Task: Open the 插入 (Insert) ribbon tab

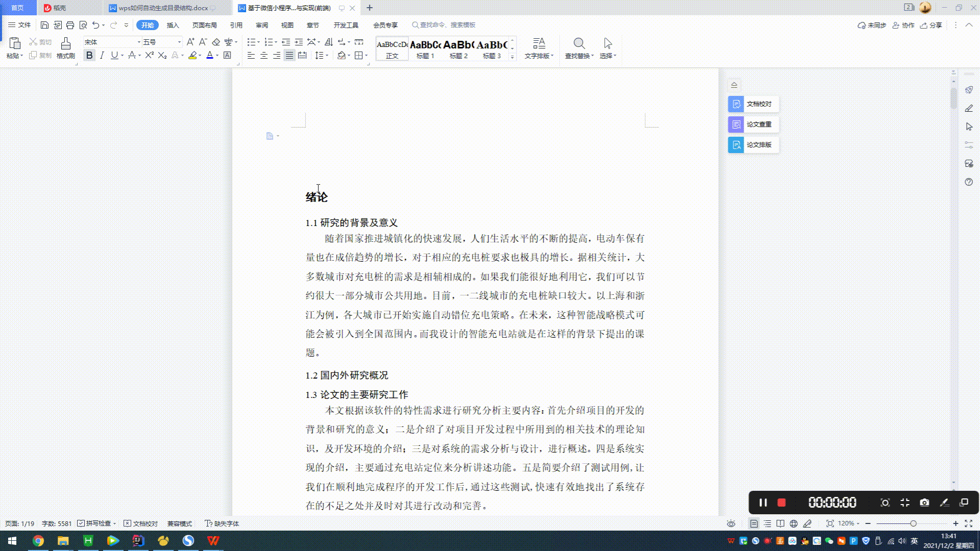Action: coord(173,25)
